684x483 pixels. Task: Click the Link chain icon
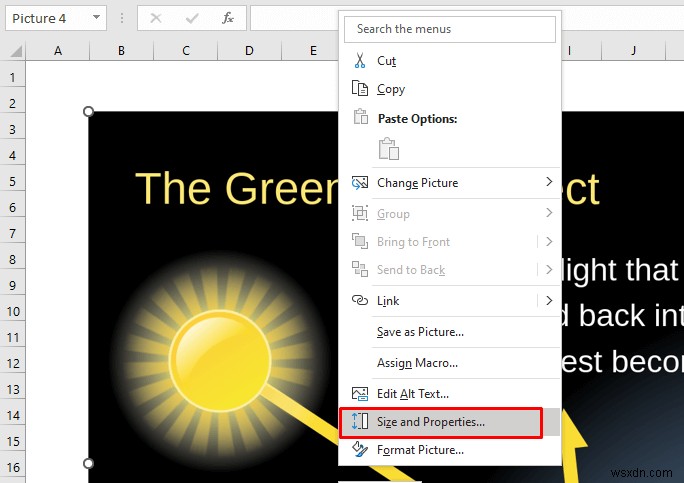point(360,300)
